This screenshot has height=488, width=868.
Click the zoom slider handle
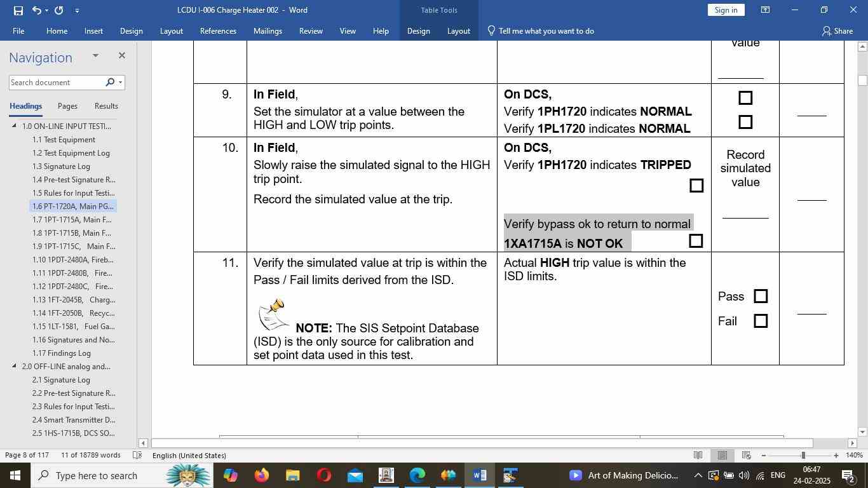tap(803, 455)
